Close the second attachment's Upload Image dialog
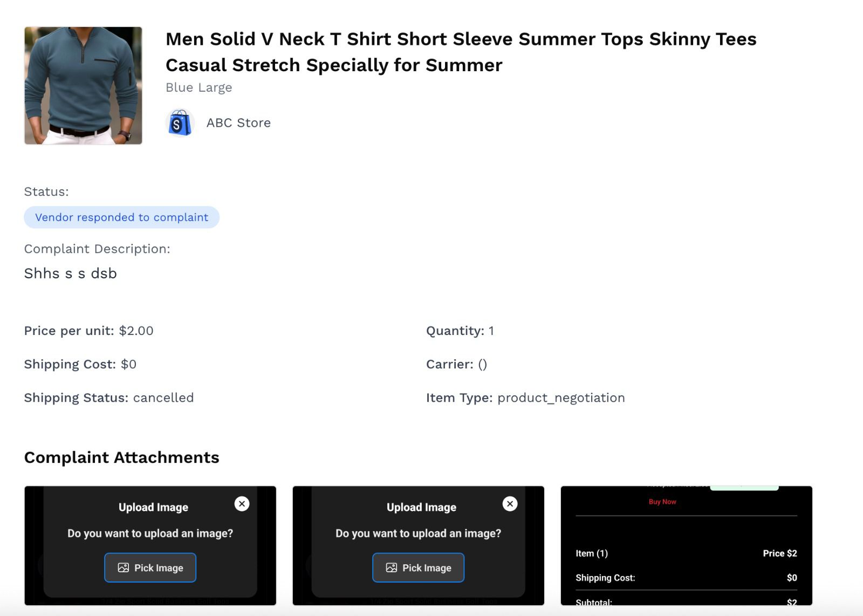863x616 pixels. point(510,504)
